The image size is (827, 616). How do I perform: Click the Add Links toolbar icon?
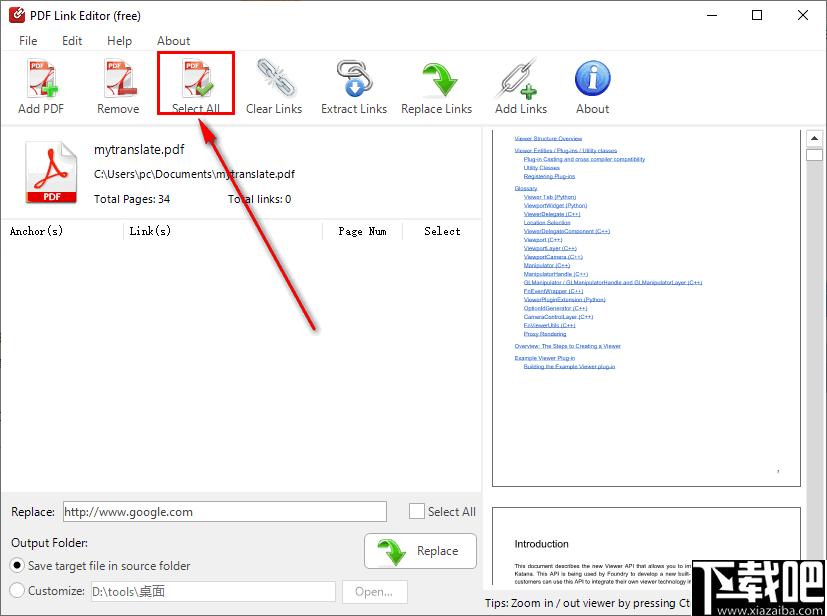click(518, 79)
